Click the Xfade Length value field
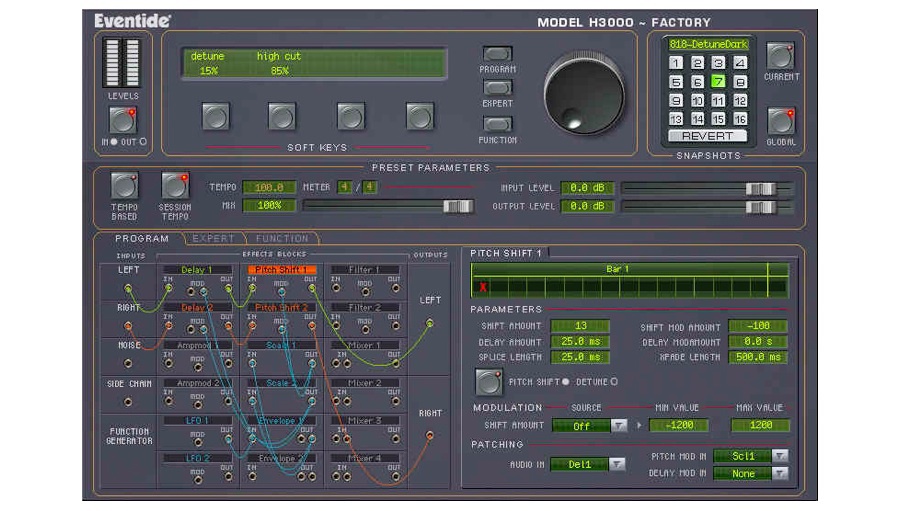This screenshot has height=511, width=900. point(758,357)
